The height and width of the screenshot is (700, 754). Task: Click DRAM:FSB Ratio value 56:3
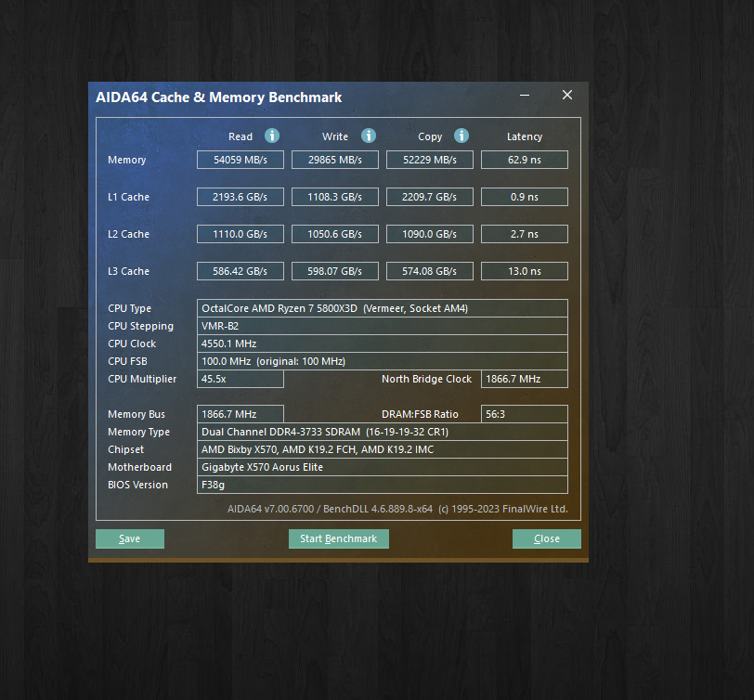coord(524,414)
